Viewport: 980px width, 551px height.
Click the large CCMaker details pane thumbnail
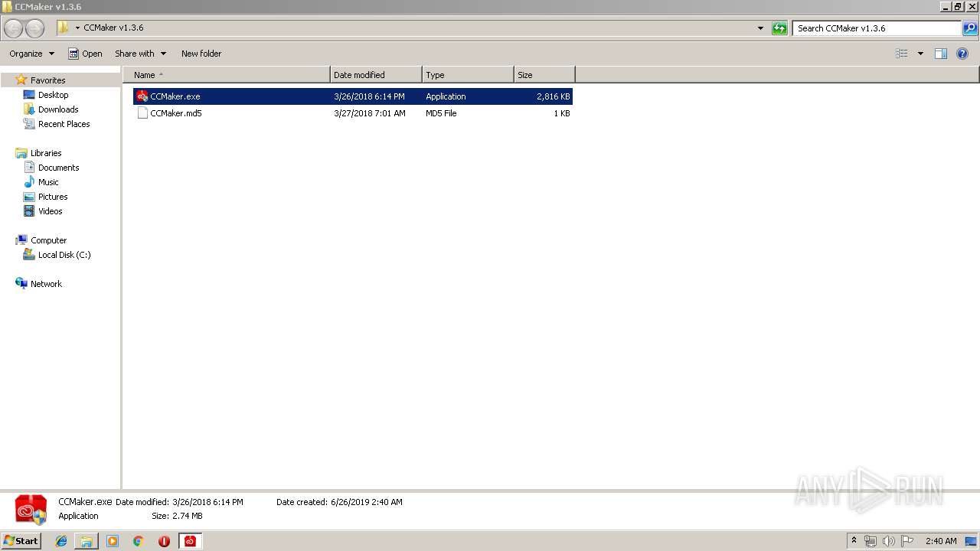31,510
